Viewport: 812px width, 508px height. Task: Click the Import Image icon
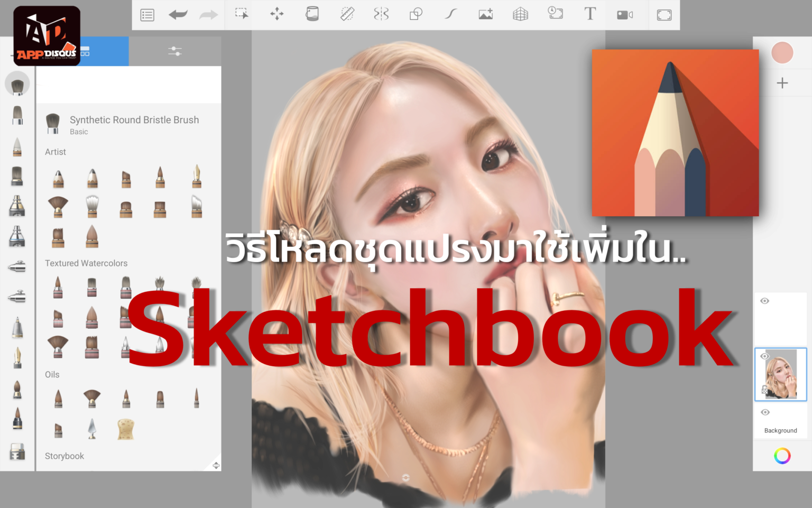tap(485, 14)
